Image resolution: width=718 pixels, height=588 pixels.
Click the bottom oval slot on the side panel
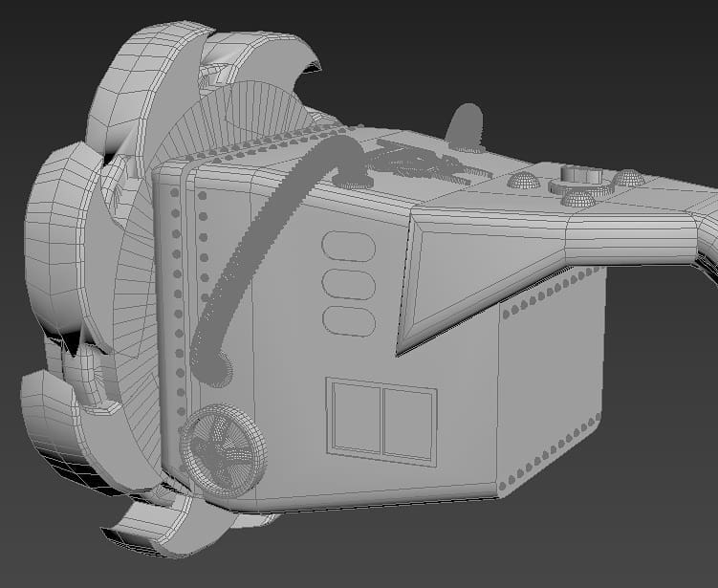[349, 320]
